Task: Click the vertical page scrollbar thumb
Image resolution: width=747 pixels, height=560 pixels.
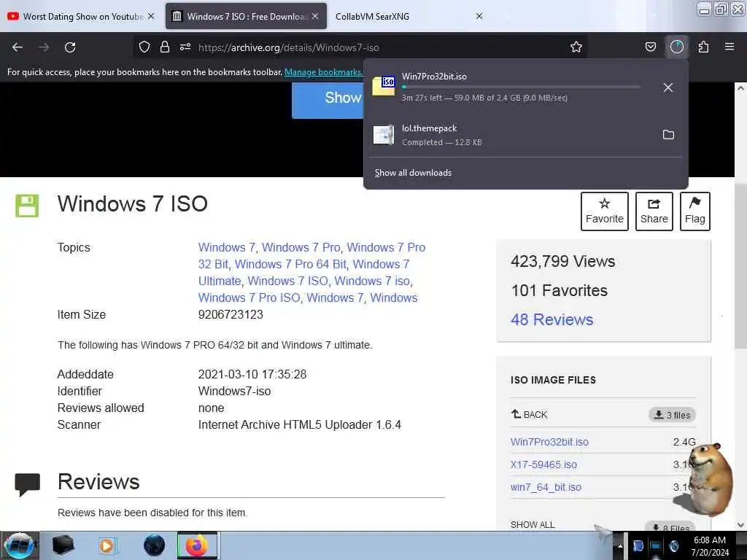Action: tap(740, 265)
